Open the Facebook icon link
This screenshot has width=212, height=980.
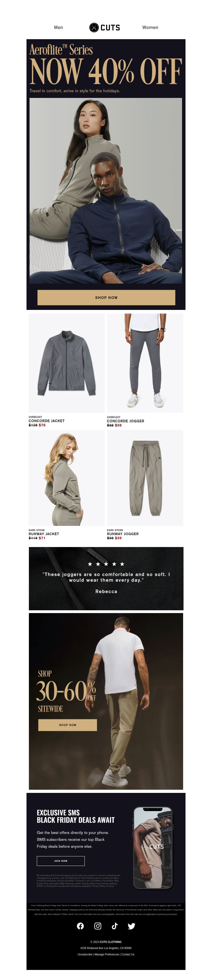point(80,925)
